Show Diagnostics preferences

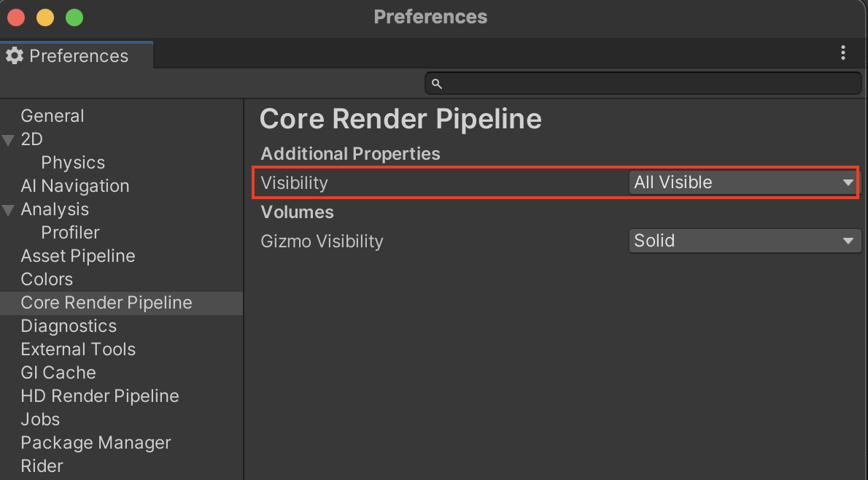tap(69, 326)
